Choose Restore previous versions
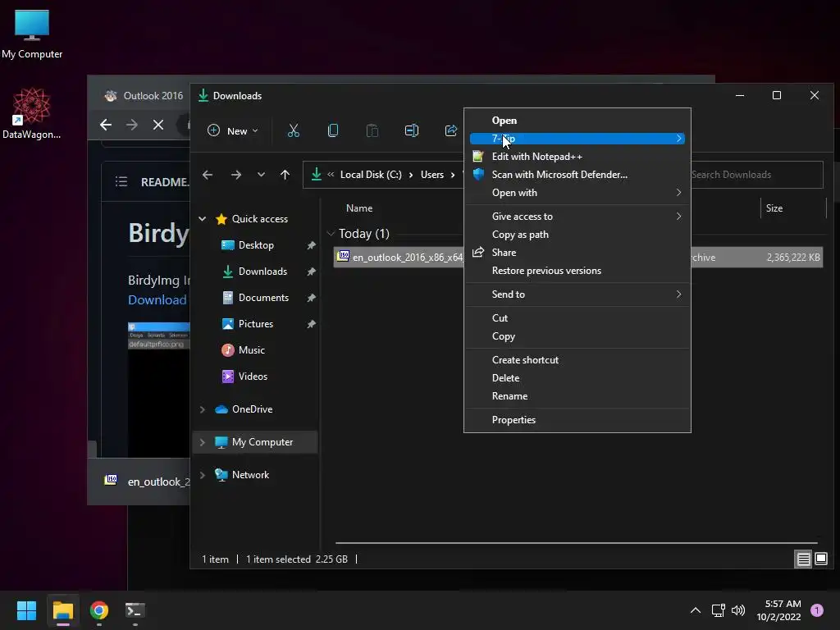840x630 pixels. [x=577, y=271]
